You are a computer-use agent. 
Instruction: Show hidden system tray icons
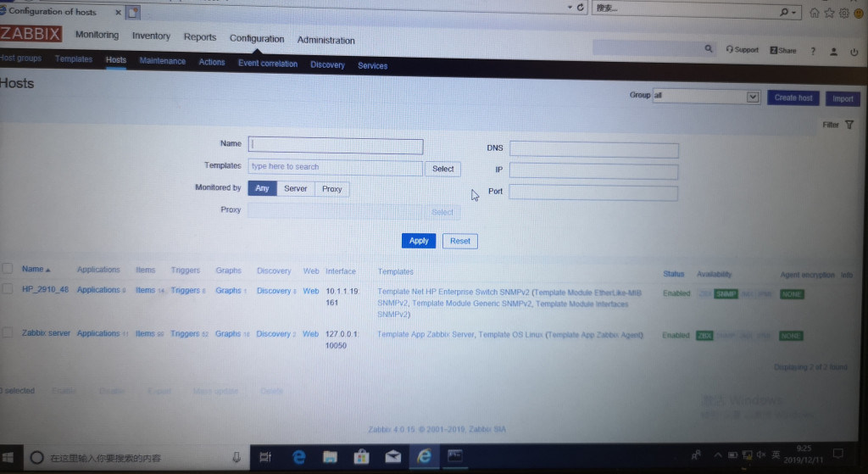[x=718, y=454]
